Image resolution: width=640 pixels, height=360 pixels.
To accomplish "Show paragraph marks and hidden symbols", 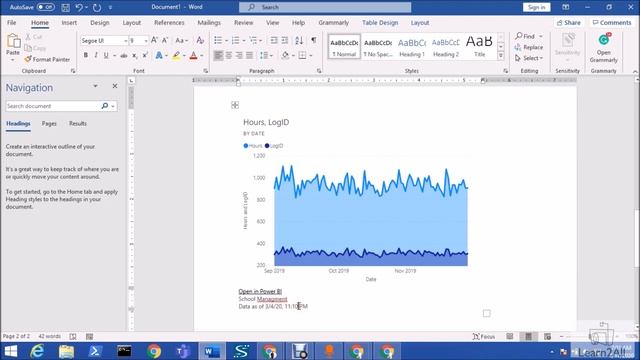I will pyautogui.click(x=313, y=40).
